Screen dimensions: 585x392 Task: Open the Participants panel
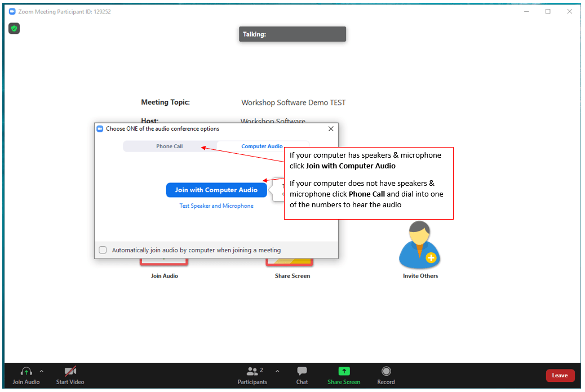point(252,376)
